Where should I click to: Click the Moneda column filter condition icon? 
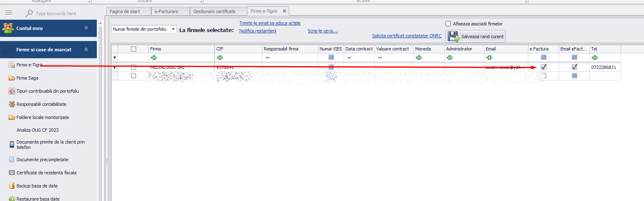click(x=419, y=58)
